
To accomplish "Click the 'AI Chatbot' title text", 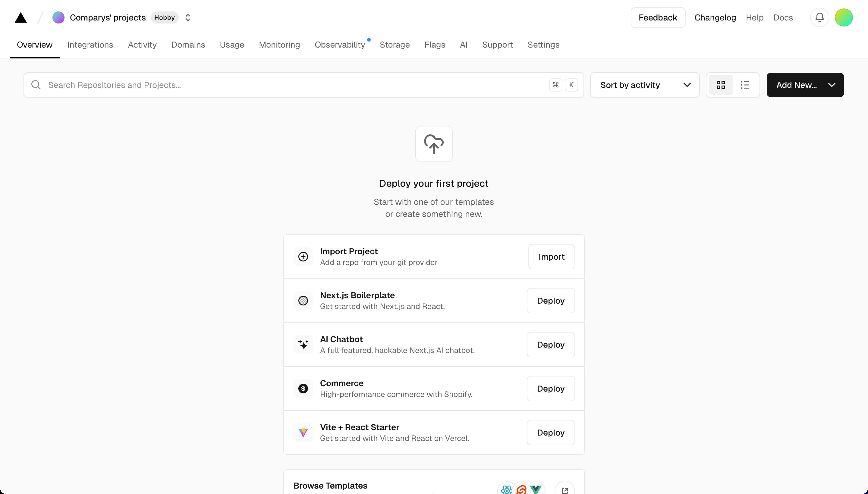I will (x=341, y=339).
